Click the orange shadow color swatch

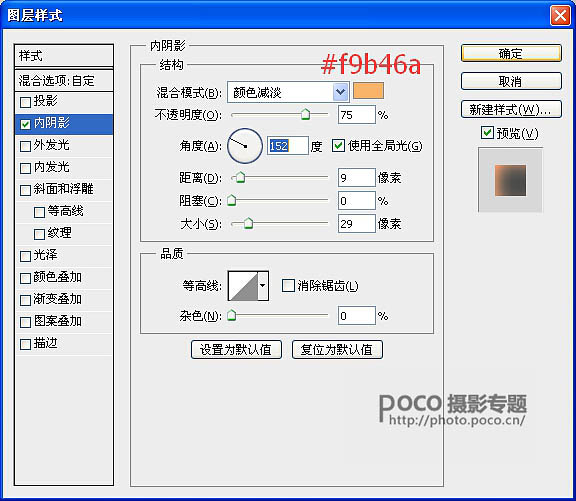coord(368,91)
